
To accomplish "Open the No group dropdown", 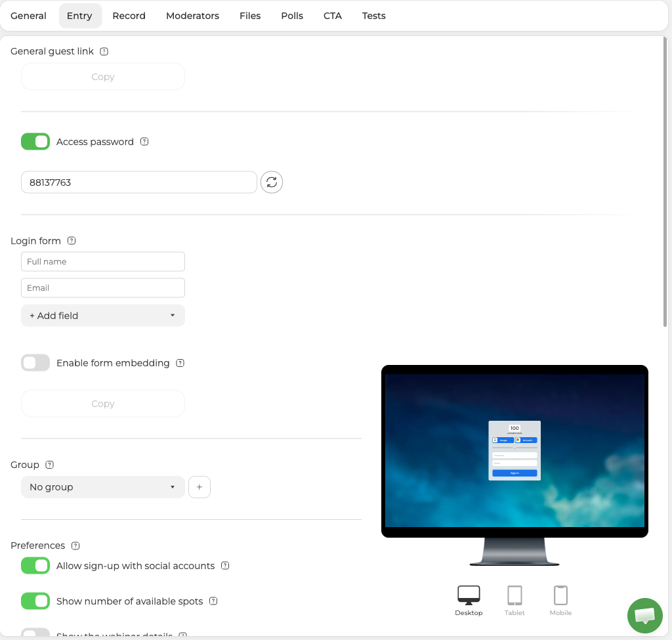I will (x=103, y=487).
